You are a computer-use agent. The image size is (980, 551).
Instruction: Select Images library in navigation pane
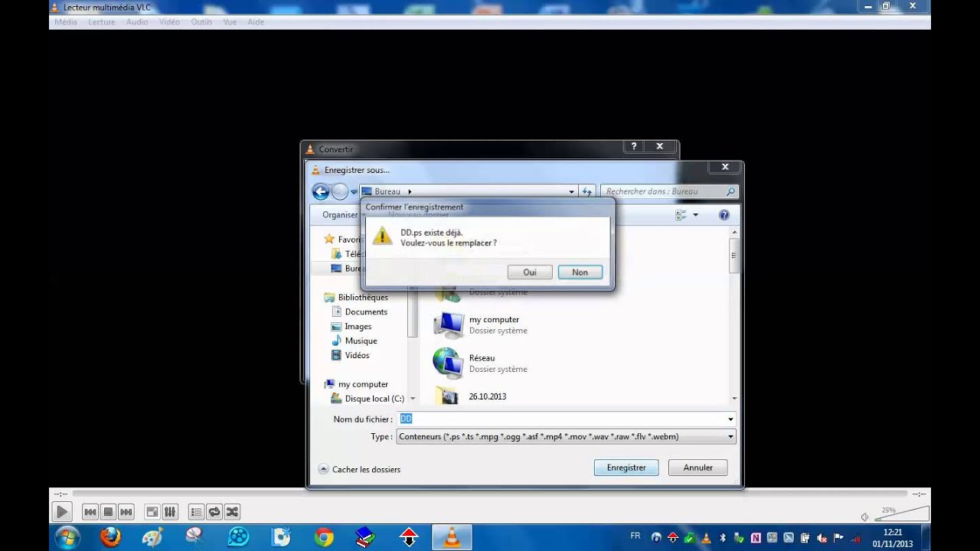click(351, 326)
